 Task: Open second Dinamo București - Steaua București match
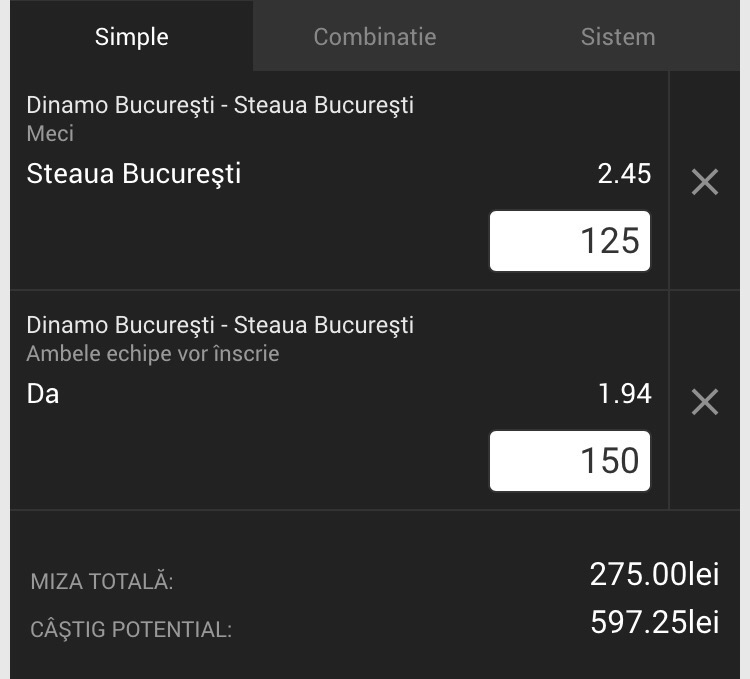[220, 325]
